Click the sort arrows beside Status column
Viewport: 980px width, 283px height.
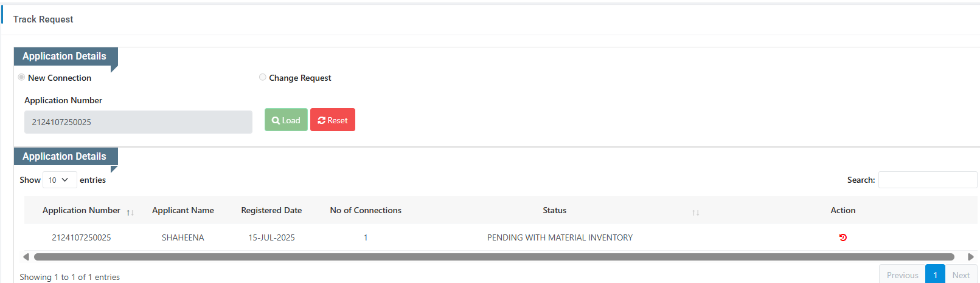tap(695, 213)
